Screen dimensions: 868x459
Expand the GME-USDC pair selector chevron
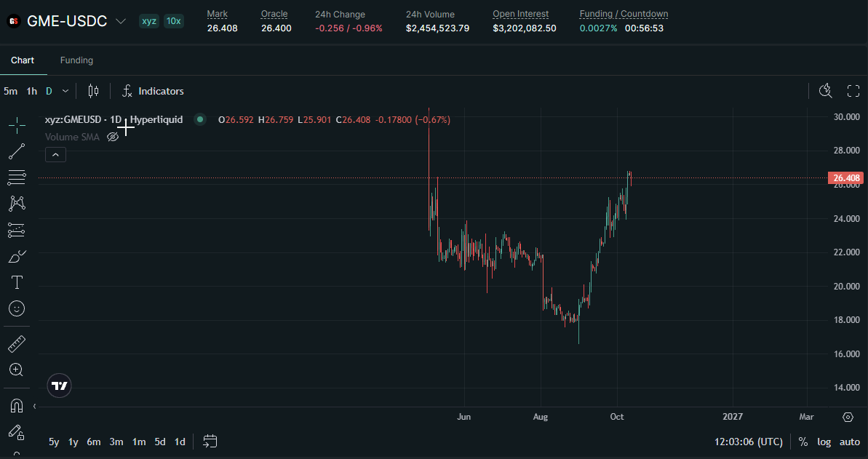click(121, 22)
